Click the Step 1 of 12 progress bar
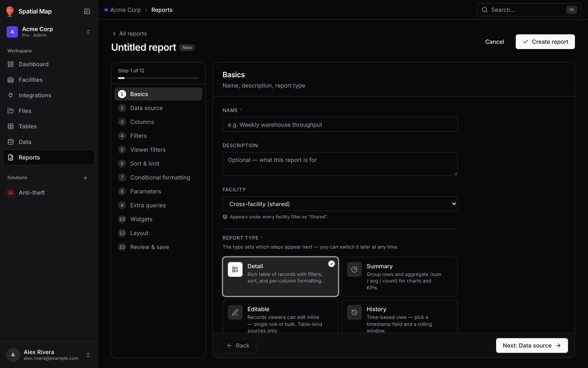This screenshot has height=368, width=588. tap(158, 78)
